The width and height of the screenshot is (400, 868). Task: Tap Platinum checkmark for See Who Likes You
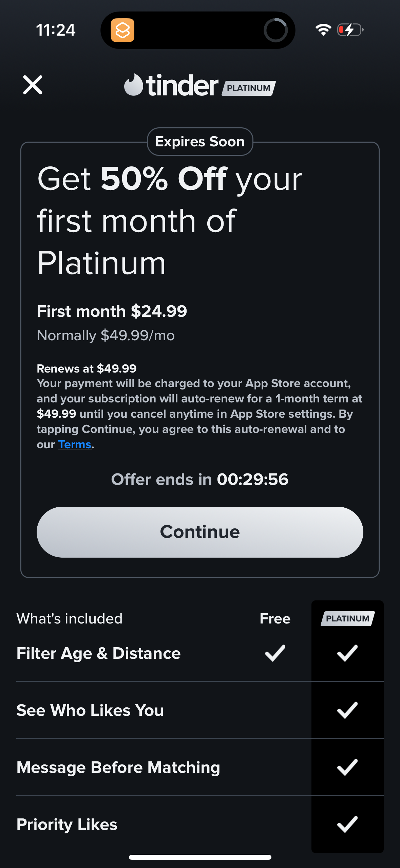coord(347,710)
